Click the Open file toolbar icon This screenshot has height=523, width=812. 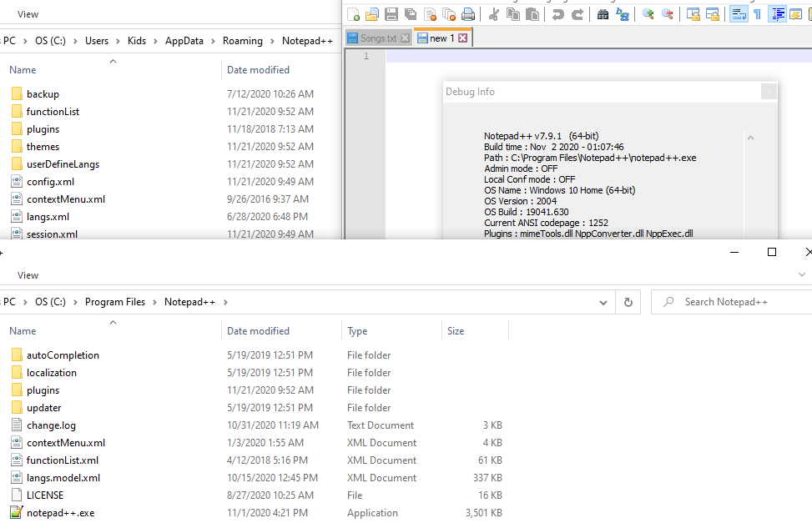point(372,14)
